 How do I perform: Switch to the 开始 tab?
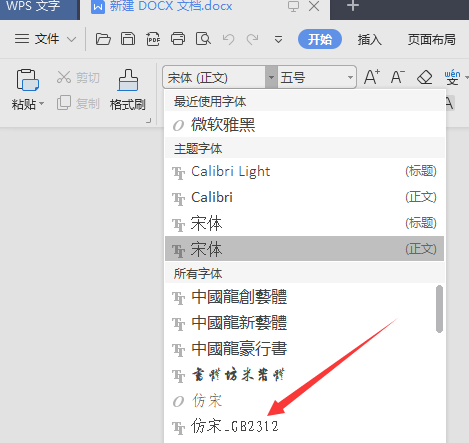click(320, 39)
